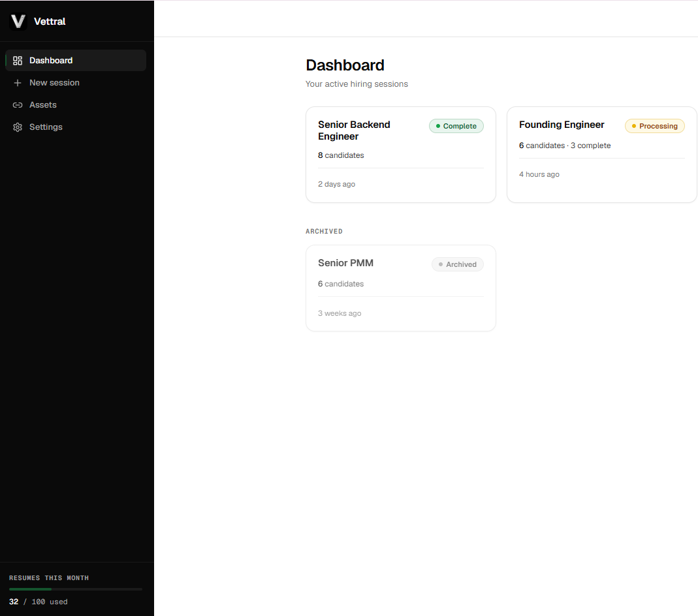This screenshot has height=616, width=698.
Task: Open the Dashboard menu item
Action: click(76, 61)
